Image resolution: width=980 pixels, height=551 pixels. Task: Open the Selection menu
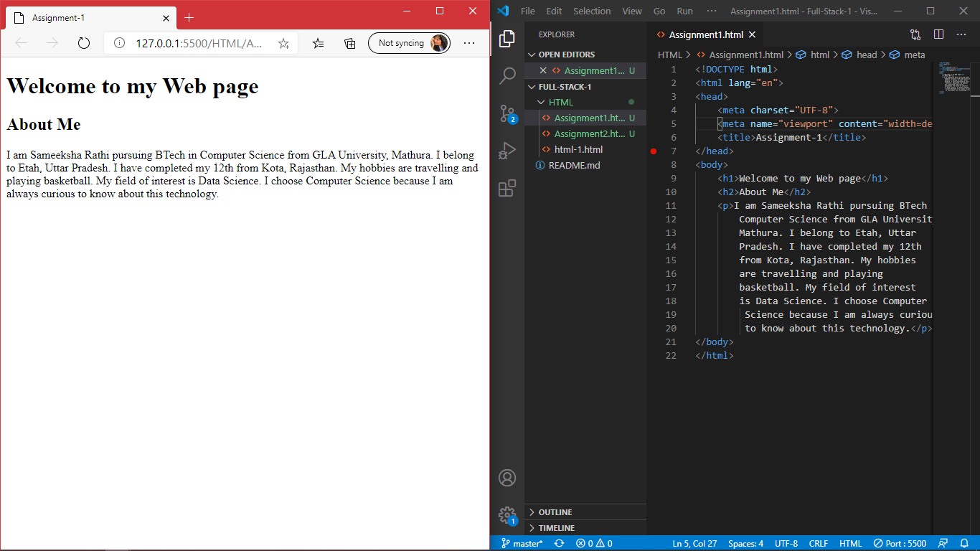tap(591, 11)
